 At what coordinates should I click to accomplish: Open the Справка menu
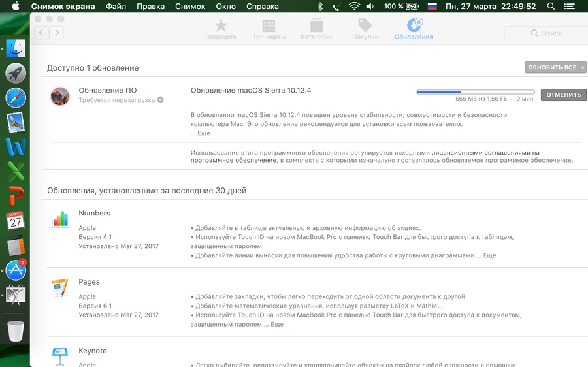tap(263, 7)
